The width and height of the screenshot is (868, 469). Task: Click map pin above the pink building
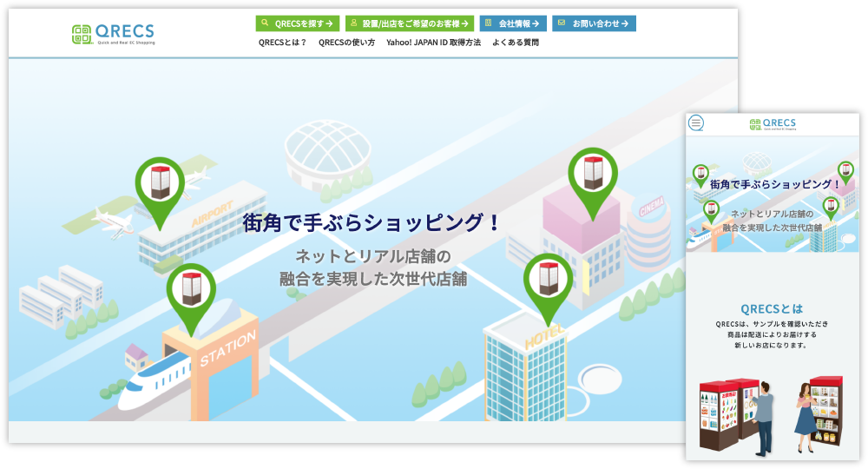[593, 184]
